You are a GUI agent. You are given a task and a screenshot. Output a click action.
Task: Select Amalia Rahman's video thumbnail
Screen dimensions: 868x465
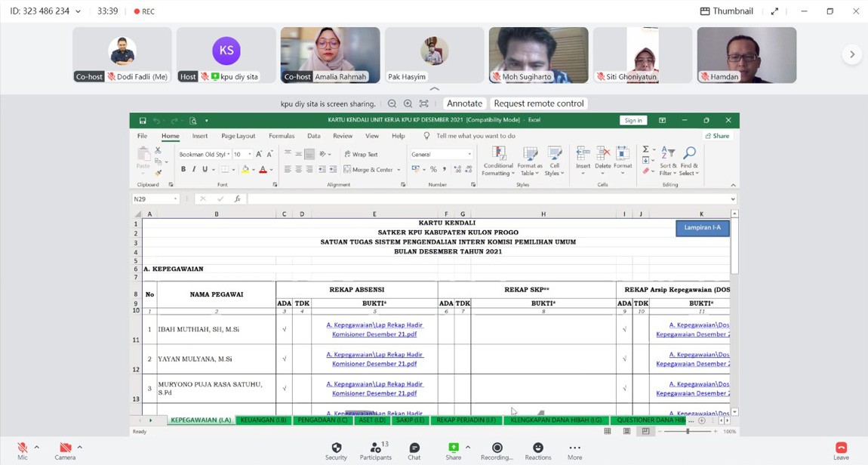click(x=330, y=54)
